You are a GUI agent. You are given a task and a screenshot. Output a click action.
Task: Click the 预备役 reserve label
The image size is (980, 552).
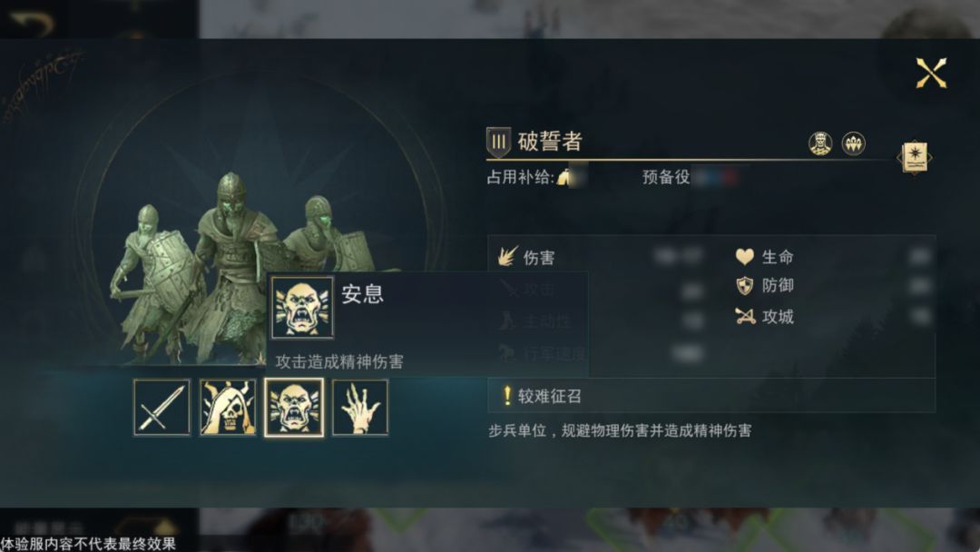click(x=666, y=177)
